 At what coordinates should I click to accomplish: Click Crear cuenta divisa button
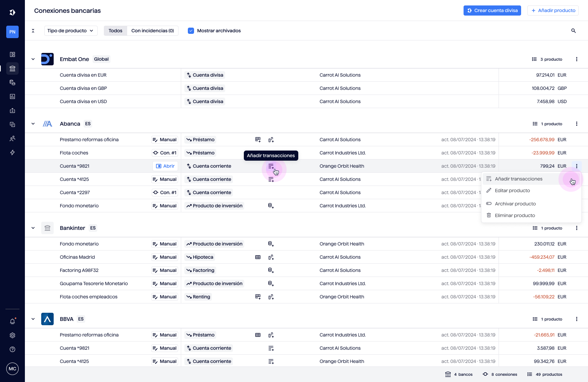(492, 11)
